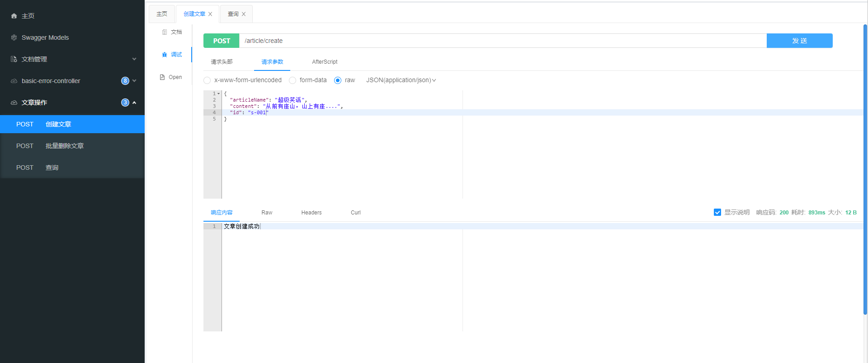Click the badge 3 on 文章操作
The width and height of the screenshot is (868, 363).
tap(125, 102)
